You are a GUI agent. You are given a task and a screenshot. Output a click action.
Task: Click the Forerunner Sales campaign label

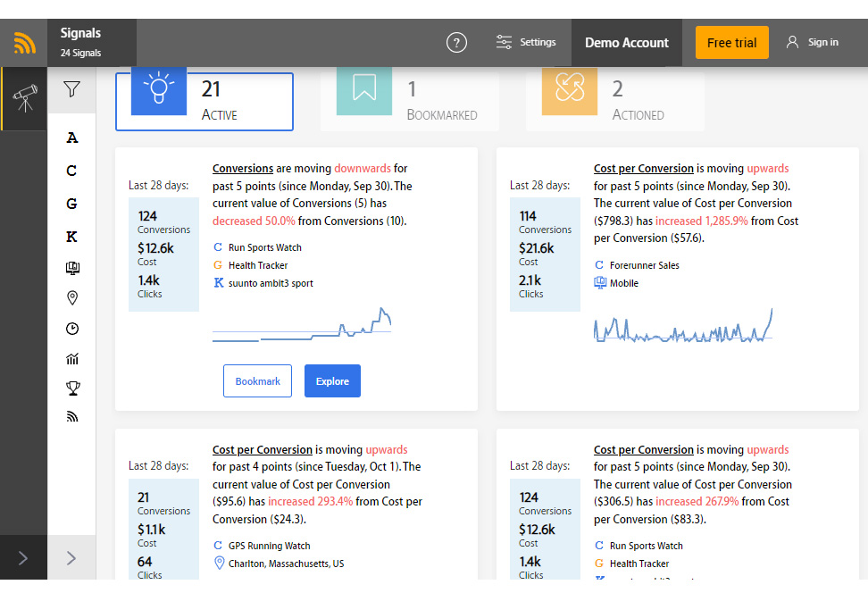[645, 265]
